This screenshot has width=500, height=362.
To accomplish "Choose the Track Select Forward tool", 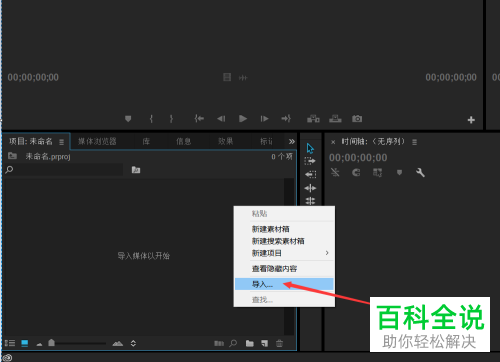I will coord(310,161).
